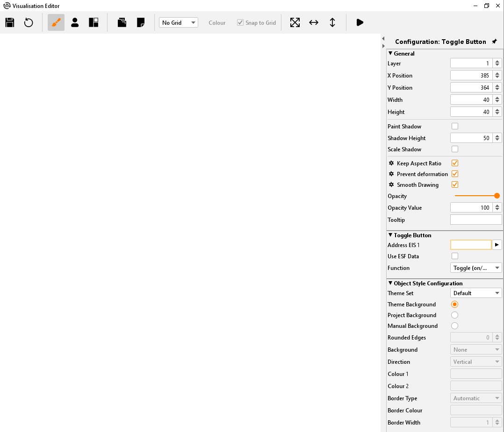504x432 pixels.
Task: Click the Undo circular arrow icon
Action: (x=29, y=22)
